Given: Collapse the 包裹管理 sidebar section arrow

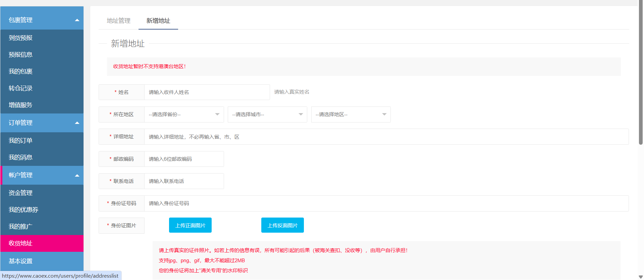Looking at the screenshot, I should 77,20.
